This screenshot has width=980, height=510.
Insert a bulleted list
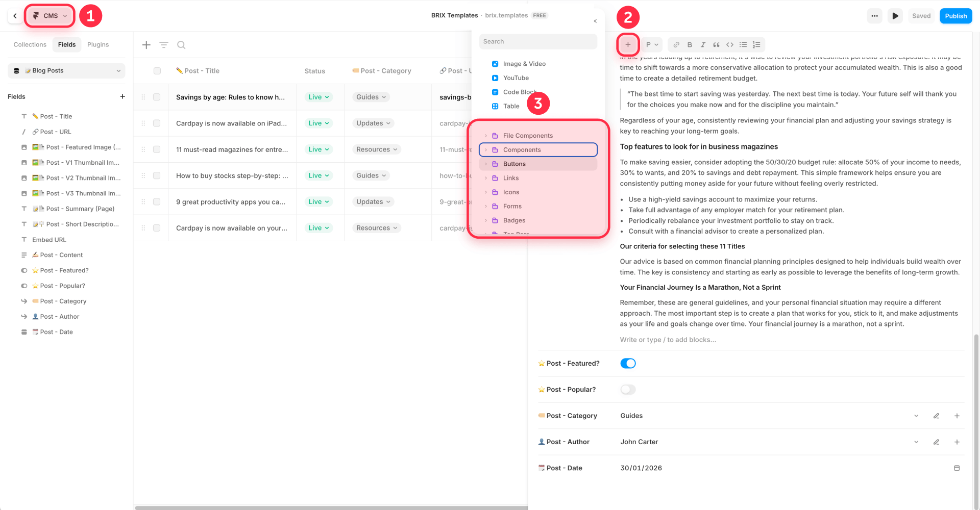(743, 45)
